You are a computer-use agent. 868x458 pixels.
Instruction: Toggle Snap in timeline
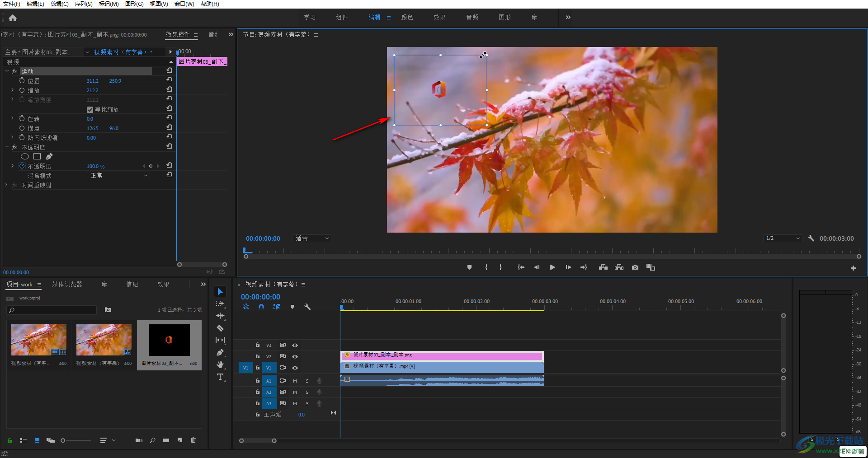pos(261,307)
